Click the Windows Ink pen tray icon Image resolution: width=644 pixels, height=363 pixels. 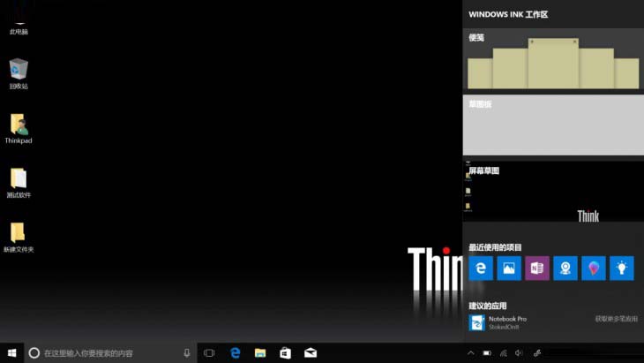(536, 352)
